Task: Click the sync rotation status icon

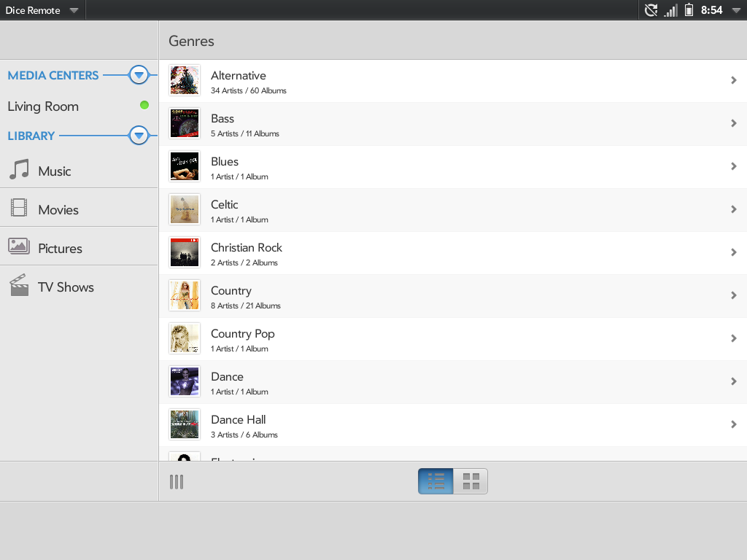Action: click(651, 10)
